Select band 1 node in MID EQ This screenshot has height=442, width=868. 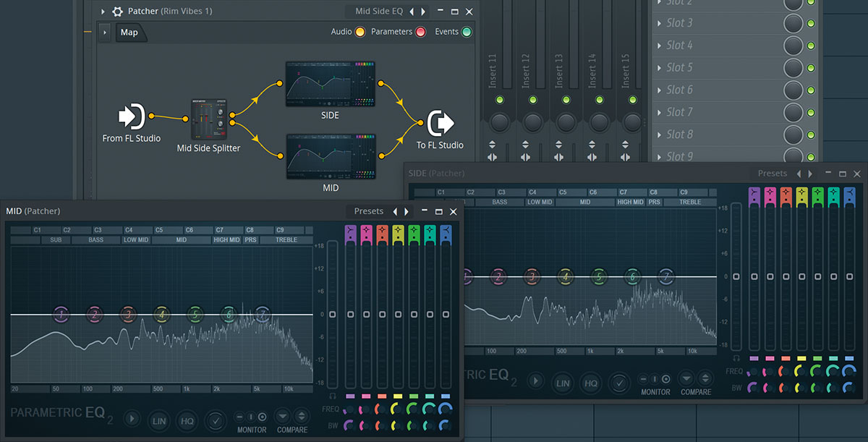(x=61, y=314)
